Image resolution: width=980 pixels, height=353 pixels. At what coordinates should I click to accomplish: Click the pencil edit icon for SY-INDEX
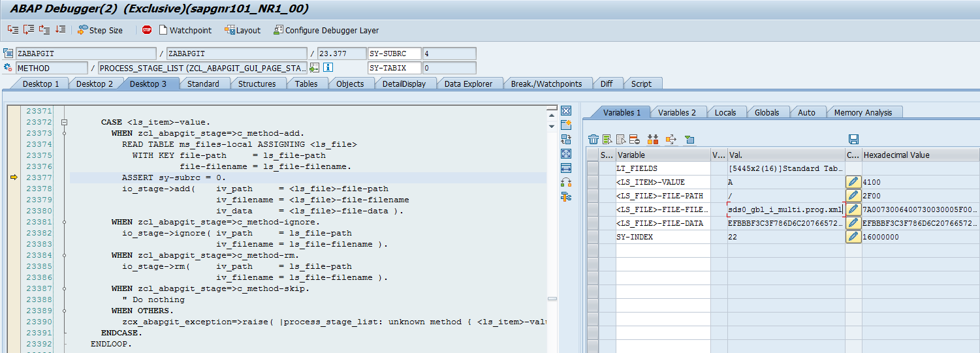coord(853,237)
